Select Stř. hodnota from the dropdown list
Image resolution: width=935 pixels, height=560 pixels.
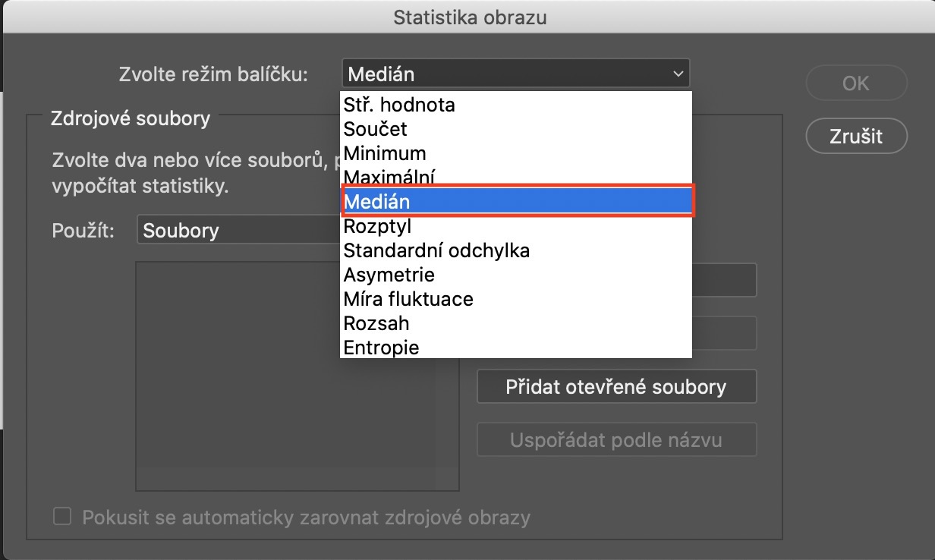[x=399, y=105]
